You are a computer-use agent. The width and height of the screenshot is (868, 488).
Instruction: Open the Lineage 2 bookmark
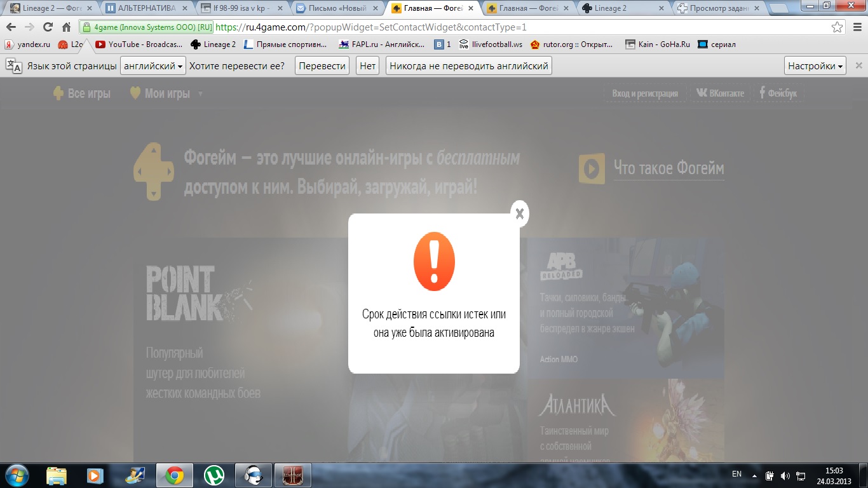214,44
